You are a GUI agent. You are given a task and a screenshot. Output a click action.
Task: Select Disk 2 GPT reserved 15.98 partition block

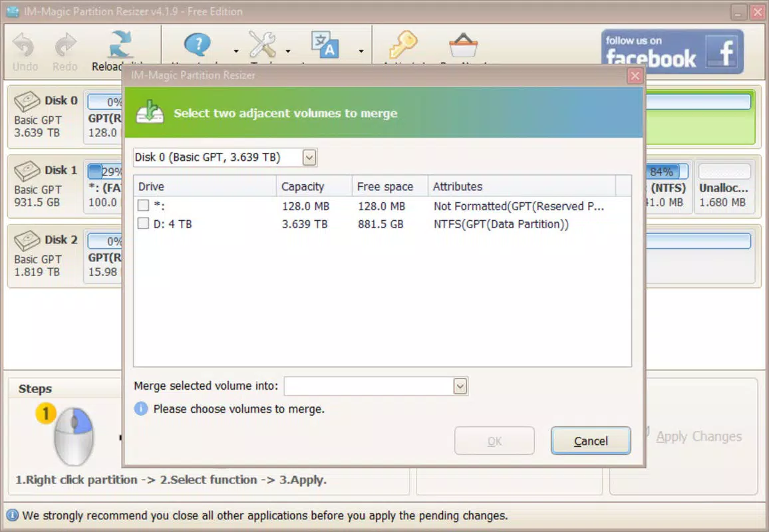pos(104,256)
